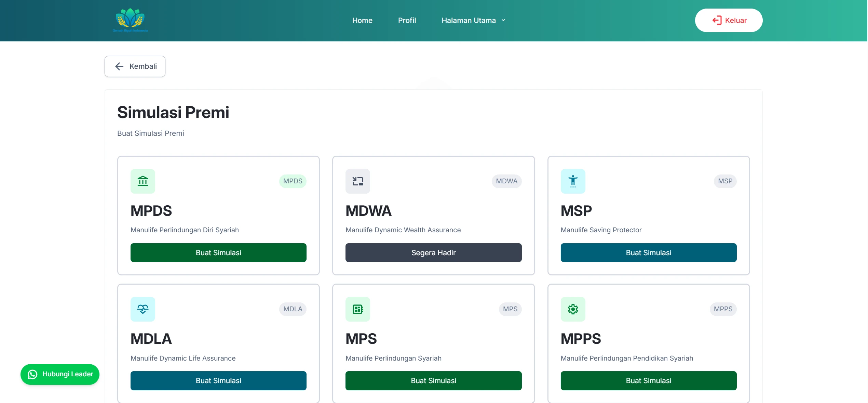Screen dimensions: 868x403
Task: Click the MPDS badge label
Action: pyautogui.click(x=293, y=181)
